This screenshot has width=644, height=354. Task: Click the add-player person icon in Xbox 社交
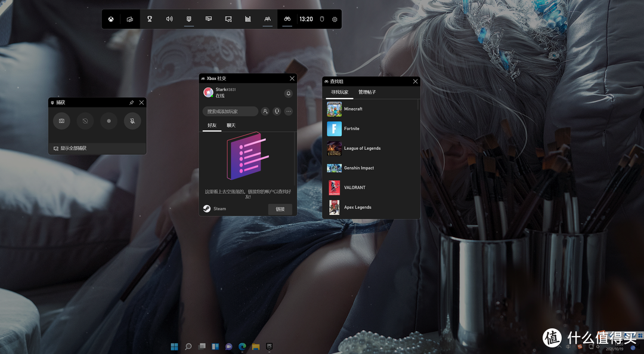click(265, 111)
